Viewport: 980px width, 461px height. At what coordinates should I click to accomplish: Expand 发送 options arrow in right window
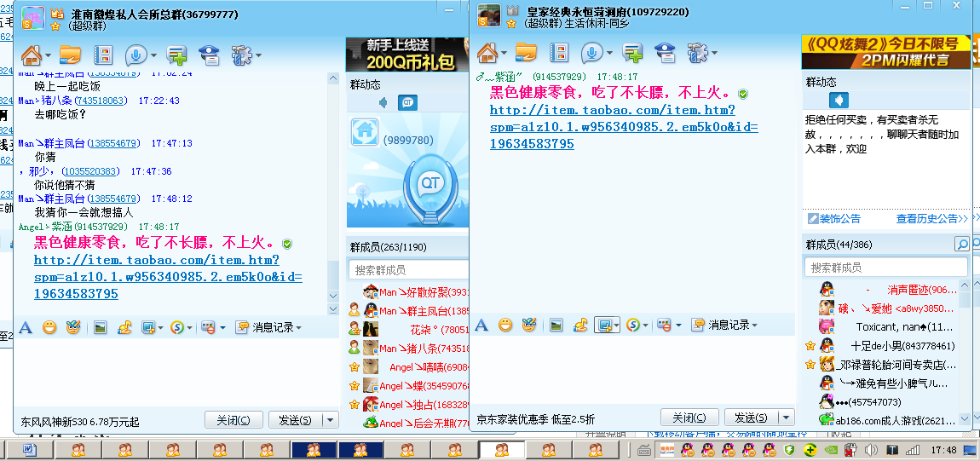787,418
